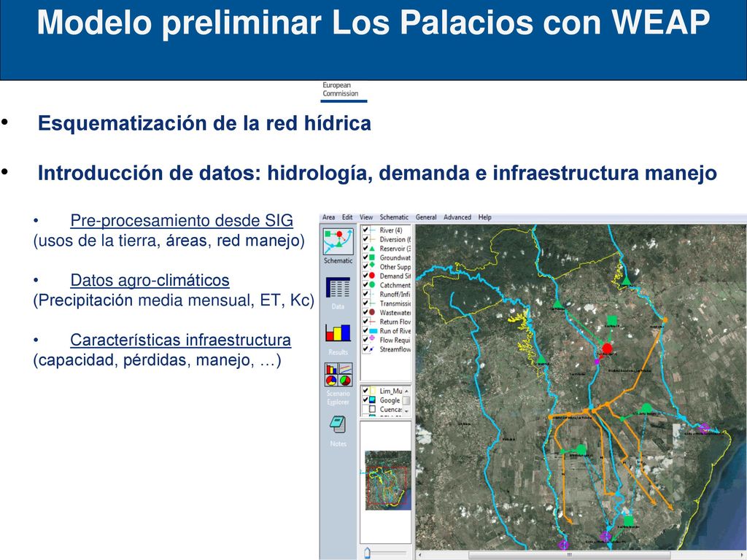747x560 pixels.
Task: Click the overview inset map thumbnail
Action: [388, 481]
